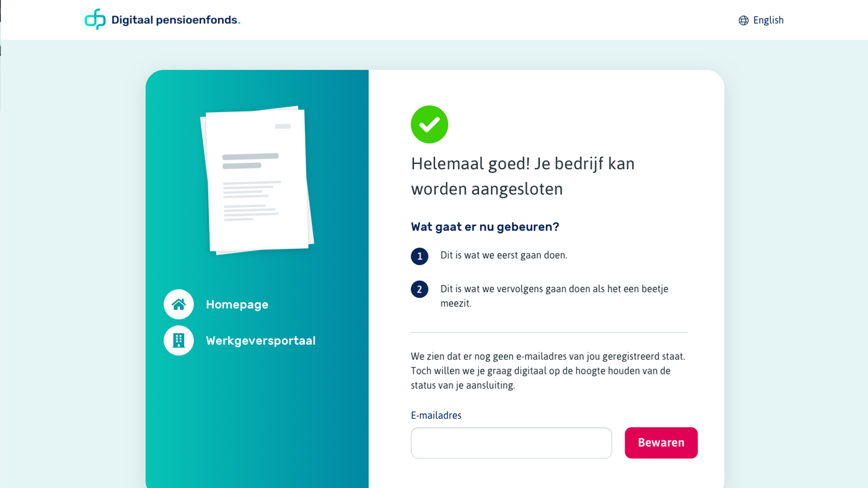This screenshot has height=488, width=868.
Task: Go to Werkgeversportaal
Action: pos(260,341)
